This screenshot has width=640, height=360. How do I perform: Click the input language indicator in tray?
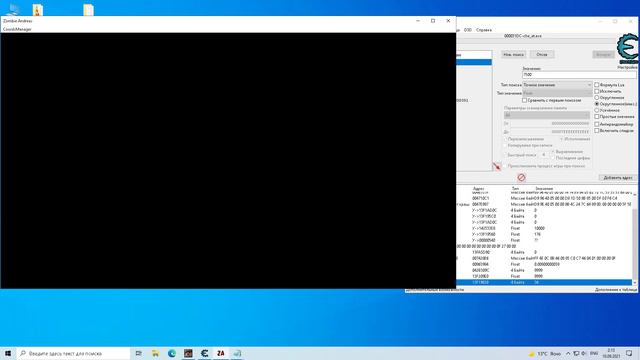594,353
